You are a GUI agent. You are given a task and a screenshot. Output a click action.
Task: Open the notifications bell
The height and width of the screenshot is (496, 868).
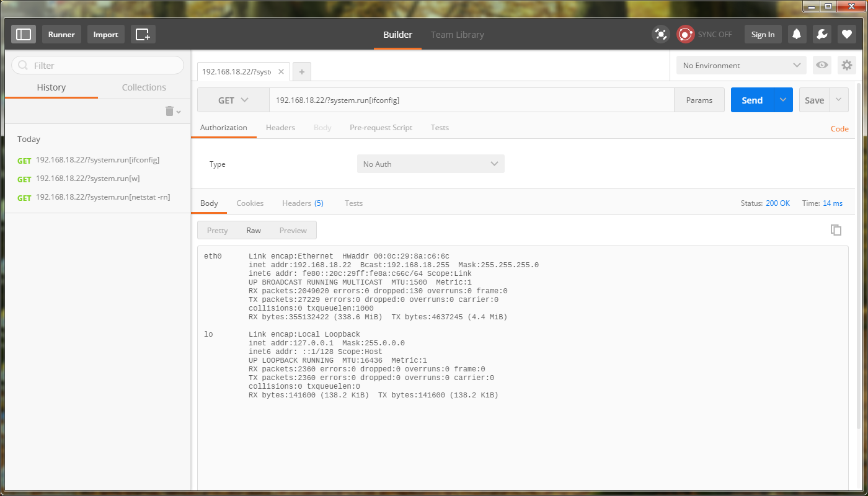pyautogui.click(x=797, y=34)
